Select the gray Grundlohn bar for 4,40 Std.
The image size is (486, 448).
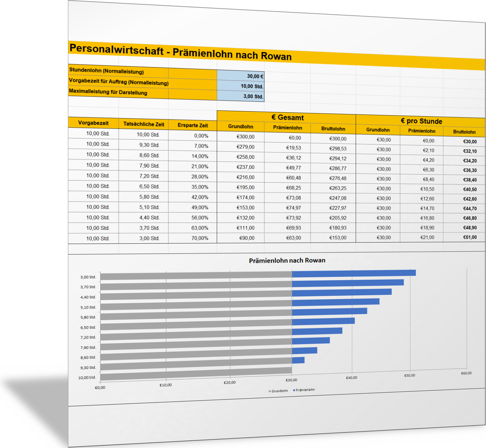[x=196, y=295]
